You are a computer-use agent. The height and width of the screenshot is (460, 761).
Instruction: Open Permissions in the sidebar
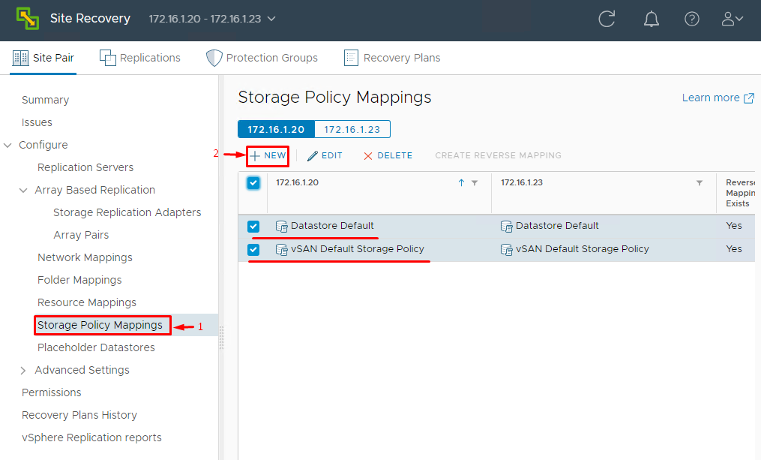(51, 392)
